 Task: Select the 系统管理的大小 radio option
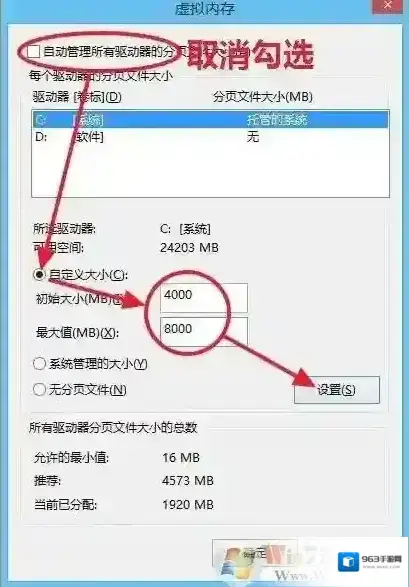[x=39, y=364]
